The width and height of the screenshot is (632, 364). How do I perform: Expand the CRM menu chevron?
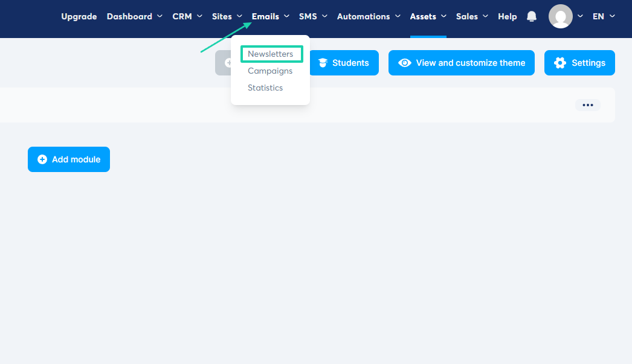(x=199, y=16)
